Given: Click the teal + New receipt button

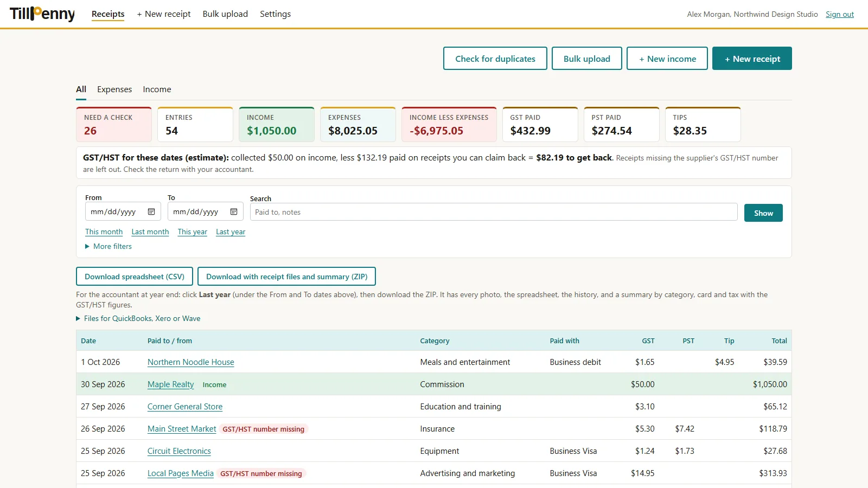Looking at the screenshot, I should click(x=752, y=59).
